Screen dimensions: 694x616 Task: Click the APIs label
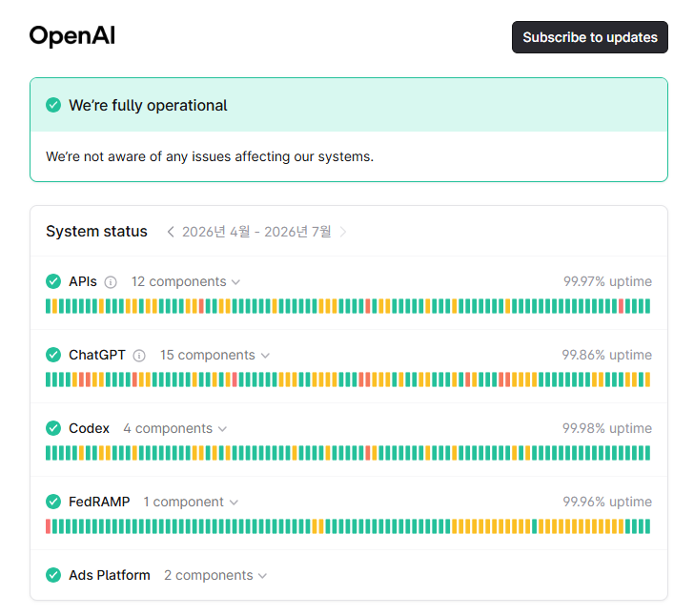(83, 281)
